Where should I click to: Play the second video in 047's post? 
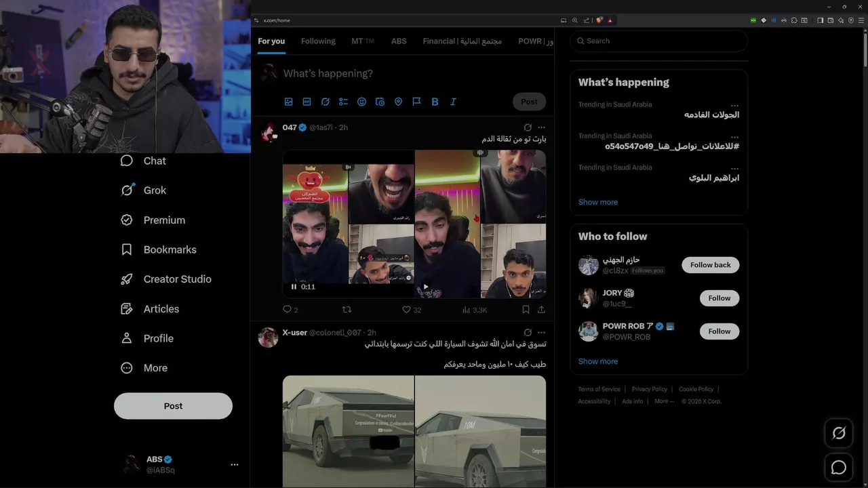coord(425,287)
